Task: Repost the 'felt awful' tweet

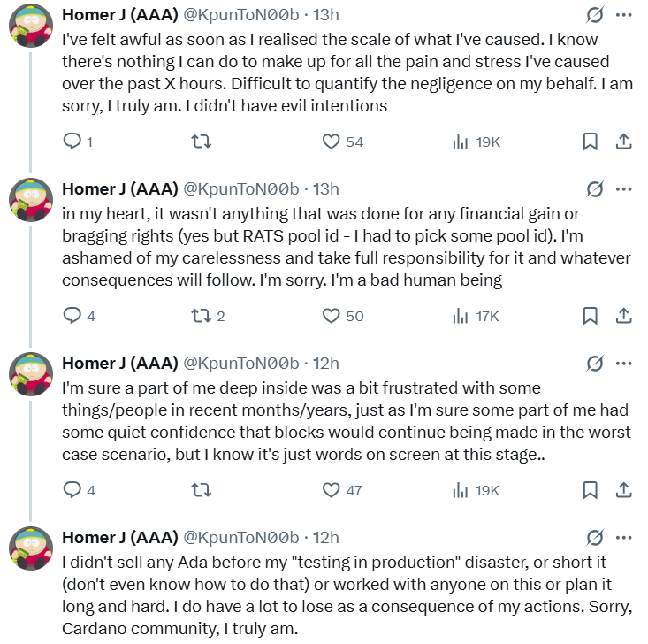Action: click(x=202, y=142)
